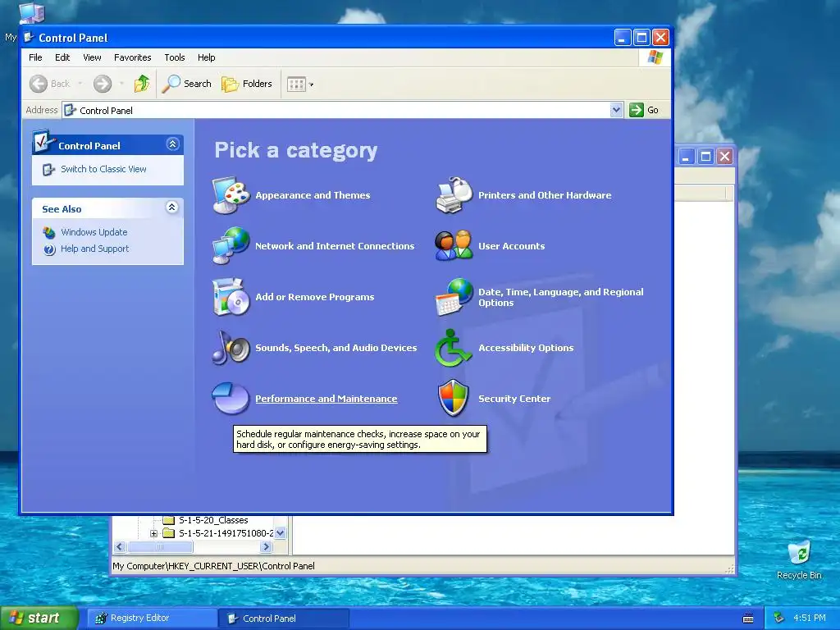Click the Back arrow toolbar button
Viewport: 840px width, 630px height.
coord(50,84)
